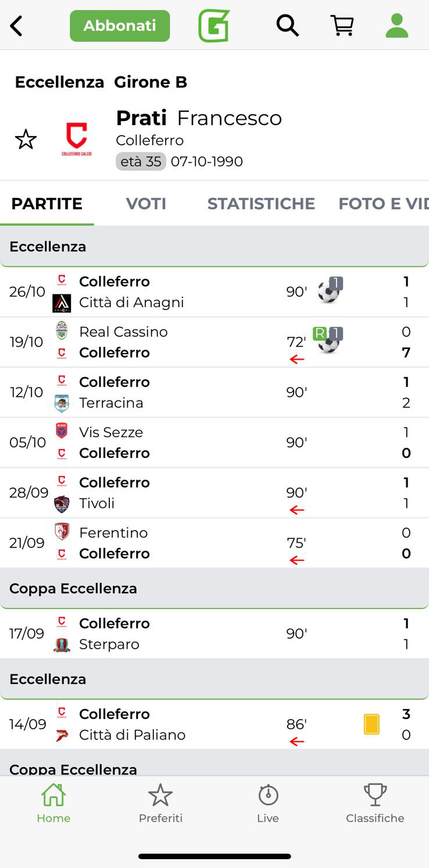The height and width of the screenshot is (868, 429).
Task: Switch to the VOTI tab
Action: pyautogui.click(x=146, y=204)
